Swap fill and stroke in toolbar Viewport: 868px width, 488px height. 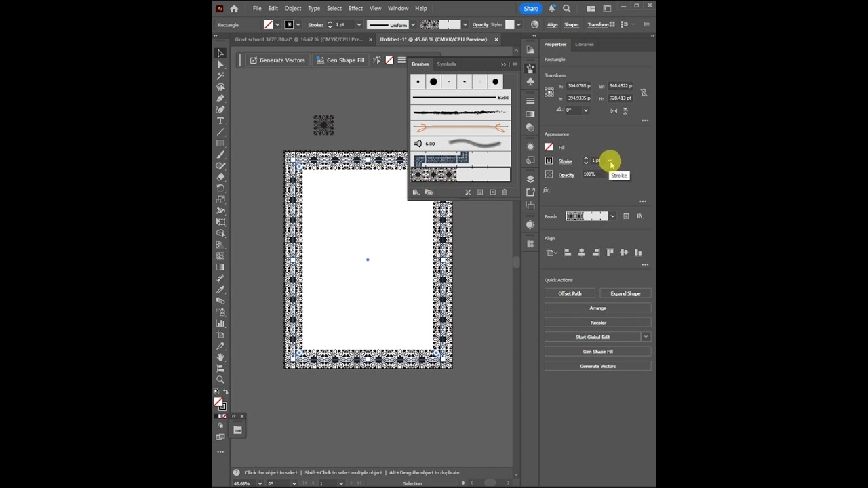click(225, 392)
